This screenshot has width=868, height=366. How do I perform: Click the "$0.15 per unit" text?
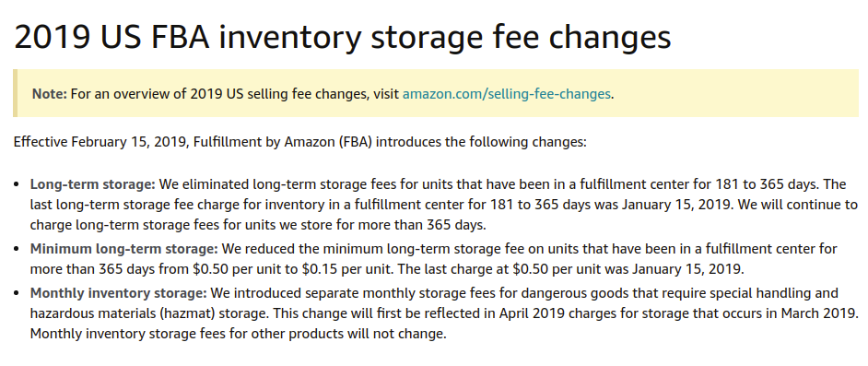[347, 269]
